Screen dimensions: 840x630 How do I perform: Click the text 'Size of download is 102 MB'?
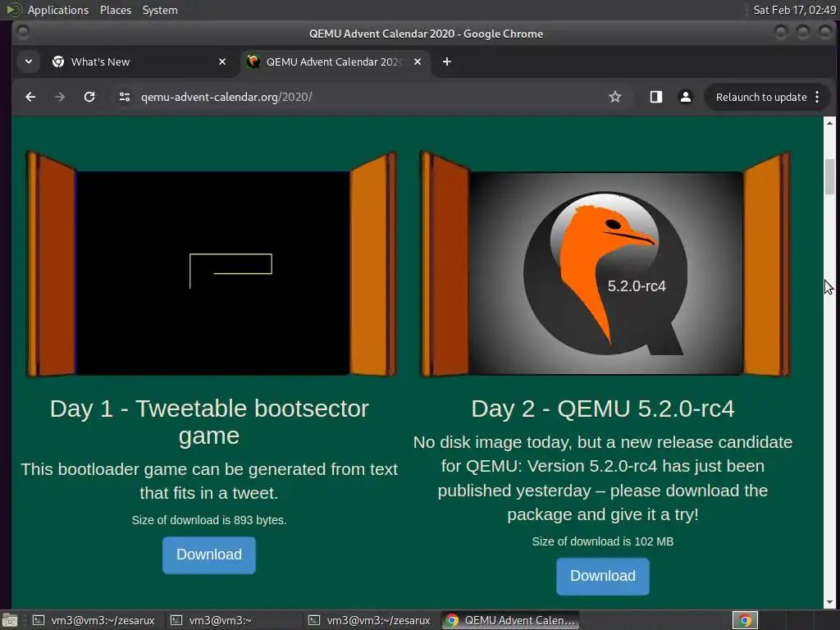point(603,541)
